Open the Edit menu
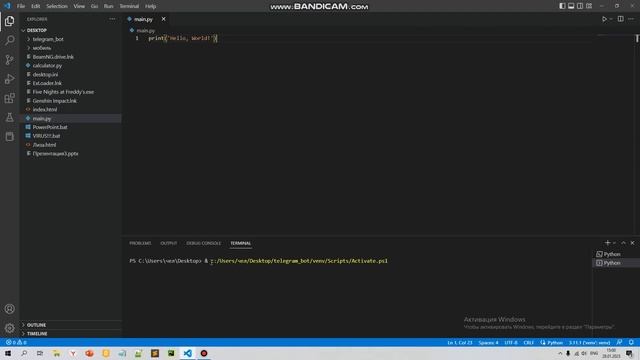640x360 pixels. click(x=36, y=6)
